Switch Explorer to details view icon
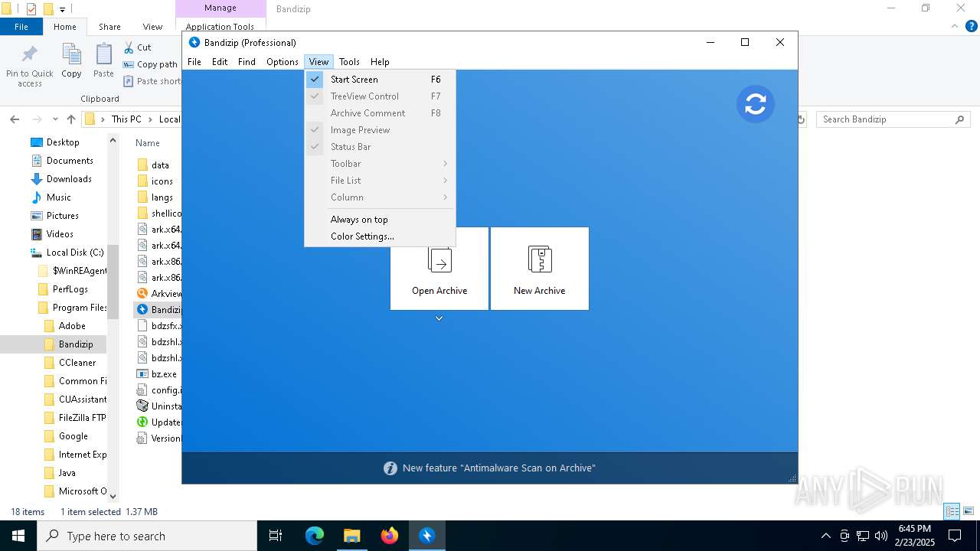This screenshot has height=551, width=980. [x=952, y=511]
